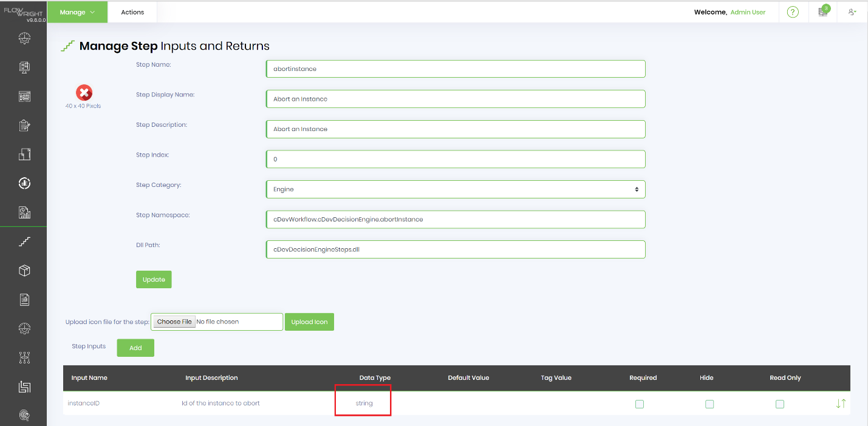
Task: Open the package/deployment icon in the sidebar
Action: (24, 271)
